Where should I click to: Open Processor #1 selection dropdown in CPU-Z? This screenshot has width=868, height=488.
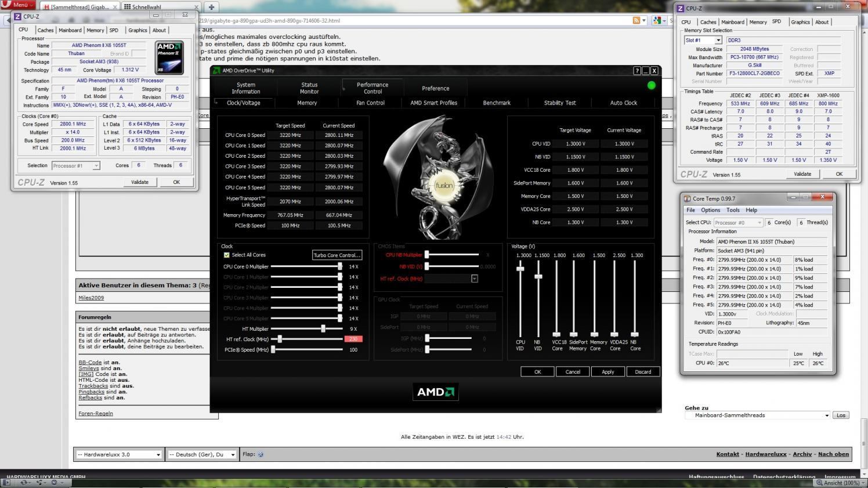coord(76,165)
